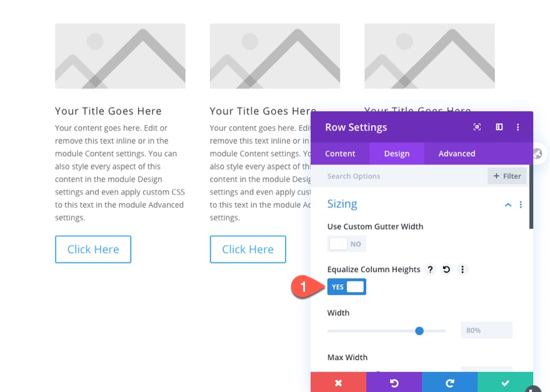This screenshot has width=550, height=392.
Task: Collapse the Sizing section chevron
Action: click(508, 204)
